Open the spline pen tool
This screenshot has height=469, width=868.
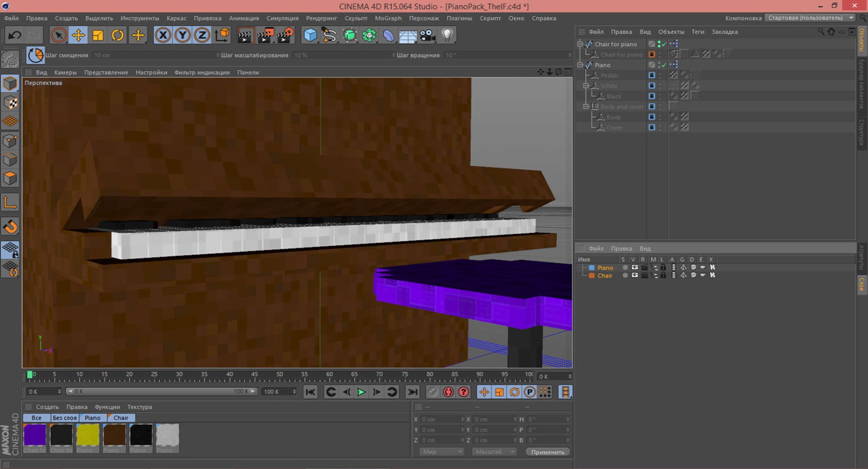330,35
